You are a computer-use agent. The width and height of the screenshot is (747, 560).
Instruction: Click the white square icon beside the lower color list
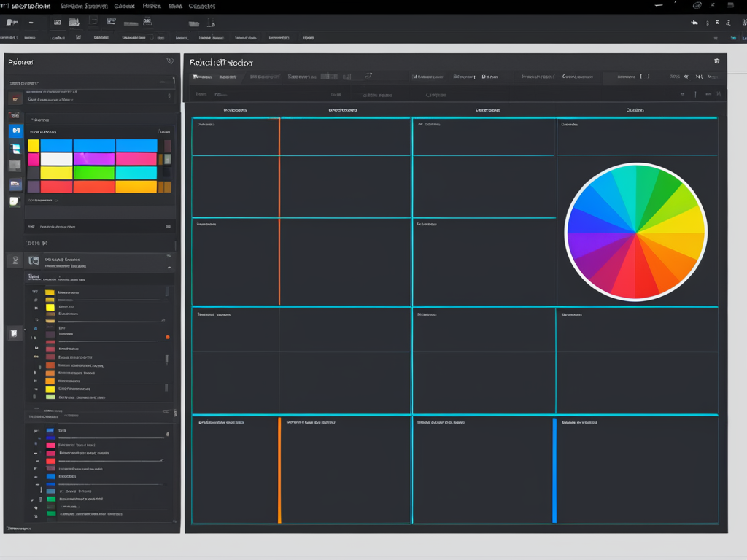[14, 333]
